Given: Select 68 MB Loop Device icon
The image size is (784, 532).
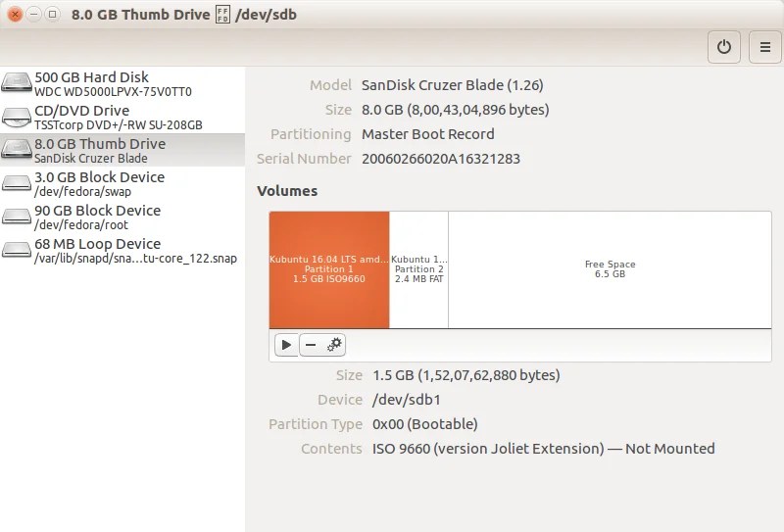Looking at the screenshot, I should point(17,250).
